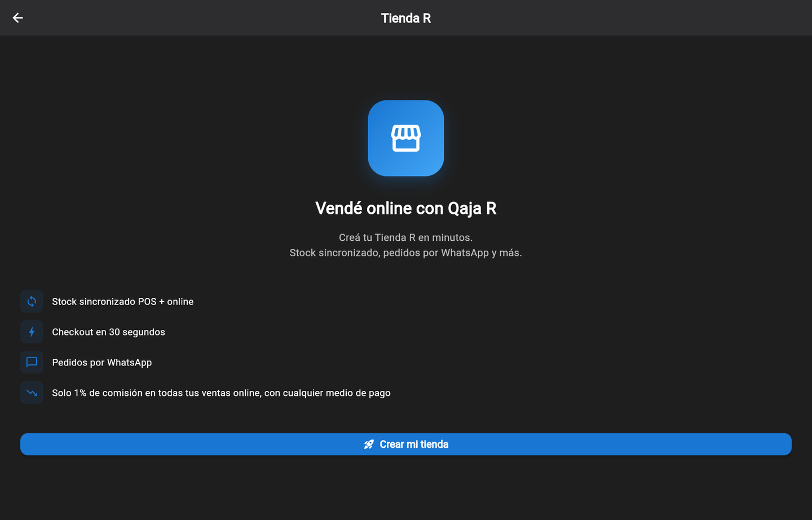Click the Stock sincronizado POS + online text
Viewport: 812px width, 520px height.
click(123, 302)
